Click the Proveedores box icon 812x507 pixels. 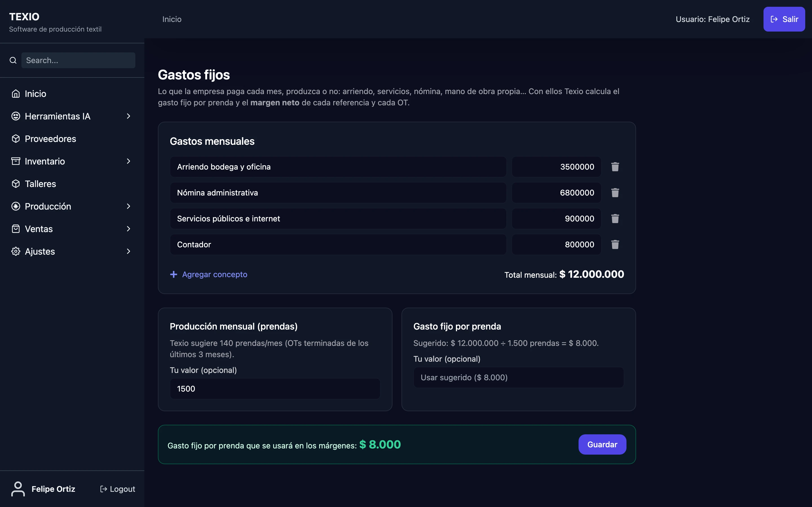[x=16, y=139]
